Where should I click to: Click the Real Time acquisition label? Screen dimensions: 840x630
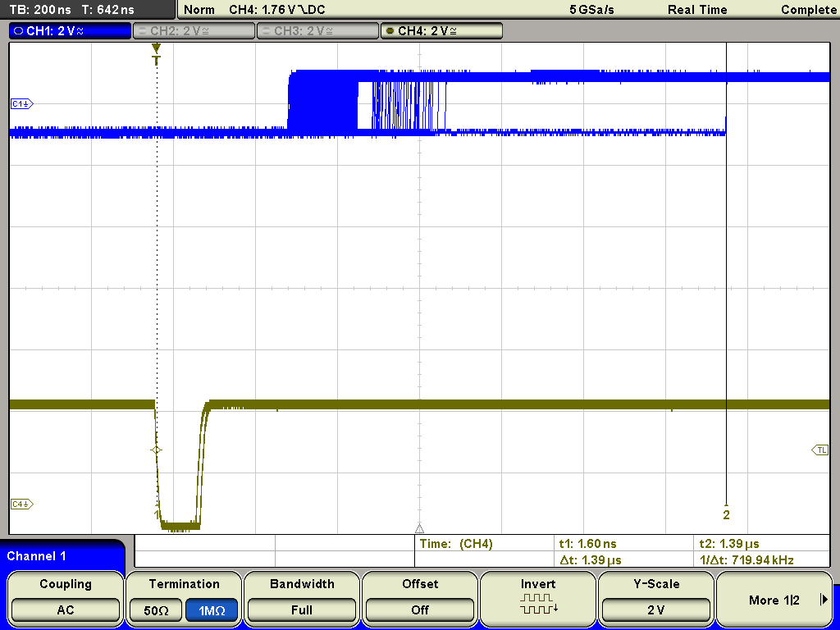click(697, 10)
